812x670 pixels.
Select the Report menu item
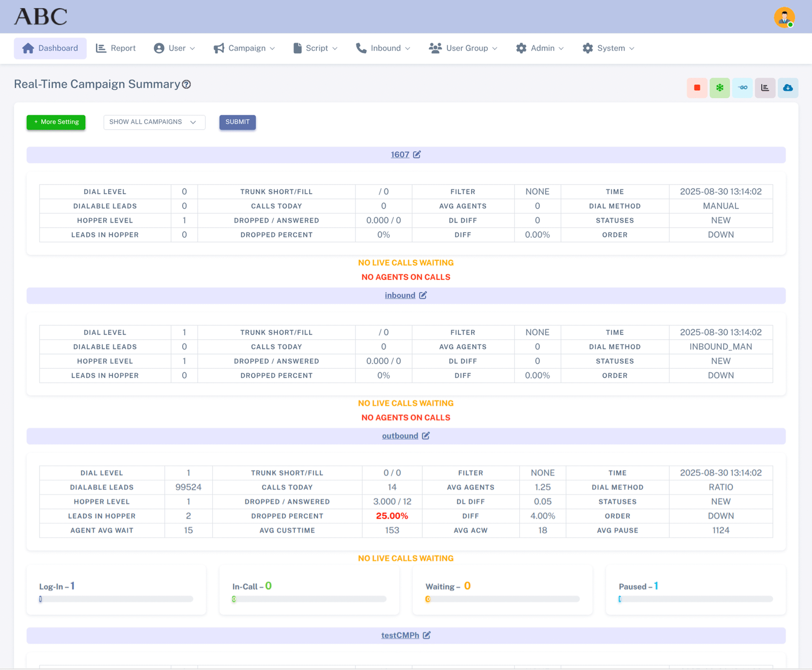click(x=123, y=48)
